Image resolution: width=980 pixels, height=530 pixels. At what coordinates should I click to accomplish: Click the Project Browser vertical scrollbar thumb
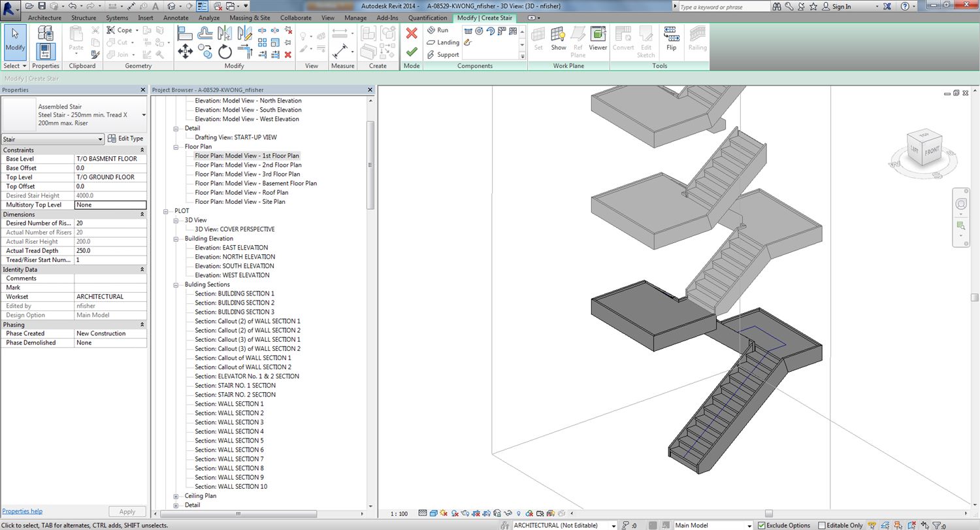click(370, 165)
